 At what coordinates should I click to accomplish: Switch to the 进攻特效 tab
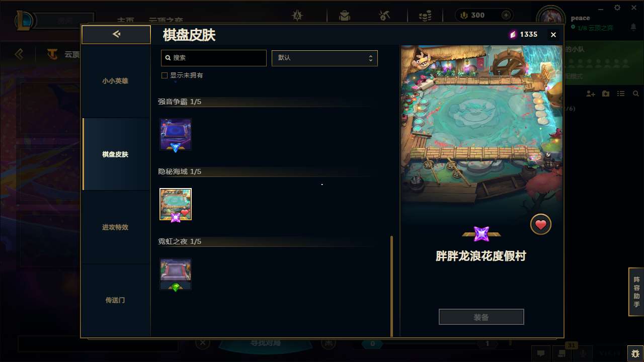[115, 227]
